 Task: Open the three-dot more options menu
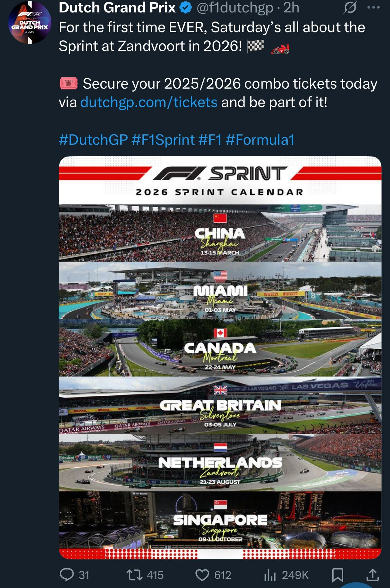[x=374, y=8]
